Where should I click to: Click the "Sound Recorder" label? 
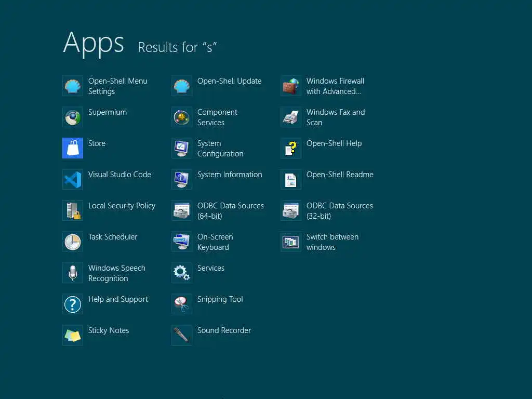pyautogui.click(x=224, y=330)
